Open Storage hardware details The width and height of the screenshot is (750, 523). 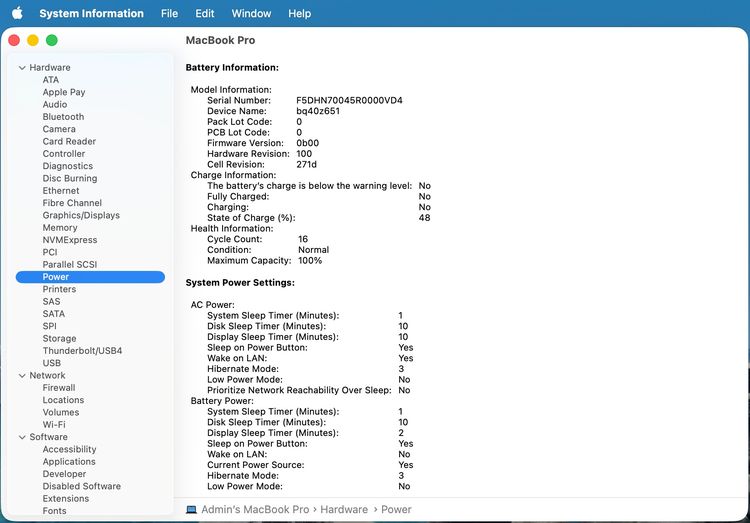coord(59,339)
